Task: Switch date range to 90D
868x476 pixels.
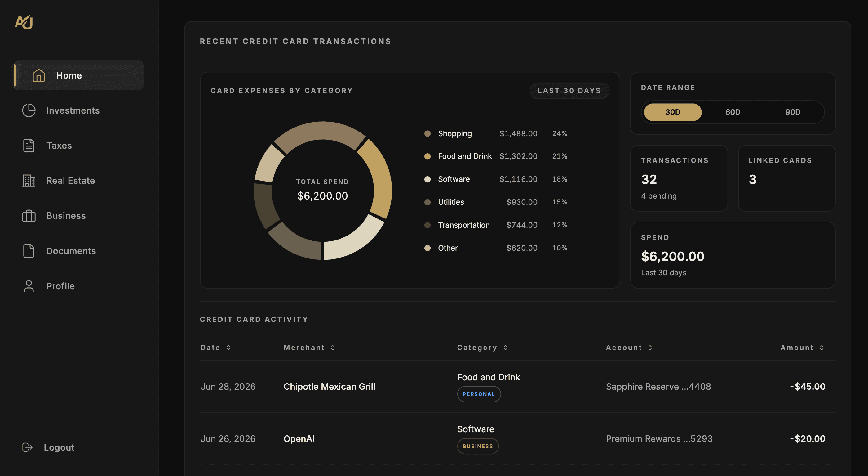Action: tap(793, 112)
